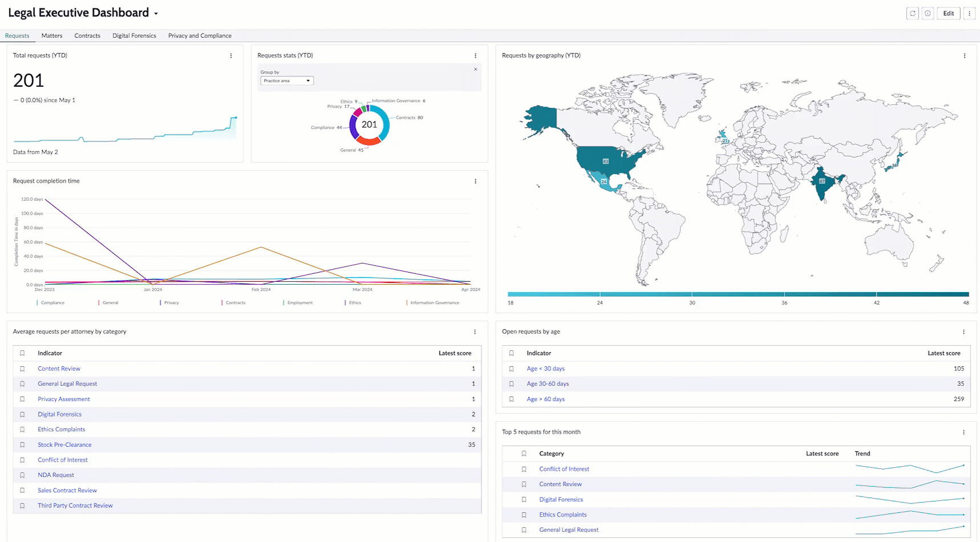Toggle the Ethics legend series in line chart

tap(353, 303)
